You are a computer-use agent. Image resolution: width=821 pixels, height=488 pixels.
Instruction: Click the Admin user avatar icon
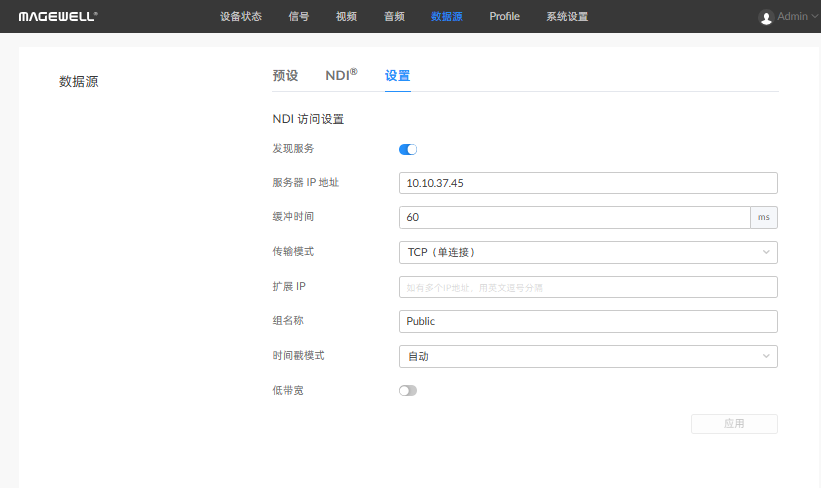pos(766,17)
